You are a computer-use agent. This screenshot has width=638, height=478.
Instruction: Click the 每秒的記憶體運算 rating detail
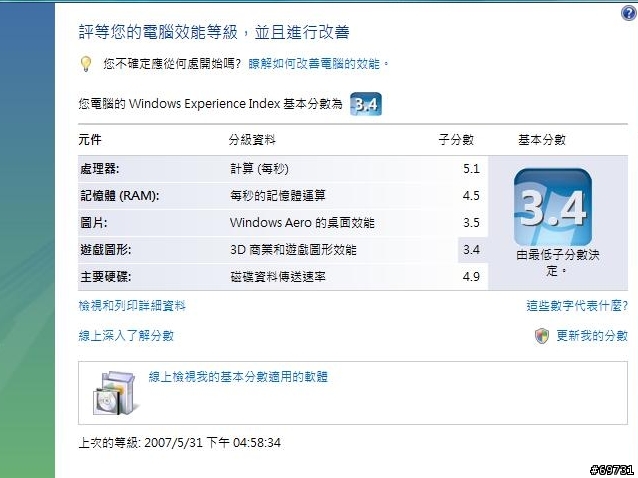(x=278, y=196)
